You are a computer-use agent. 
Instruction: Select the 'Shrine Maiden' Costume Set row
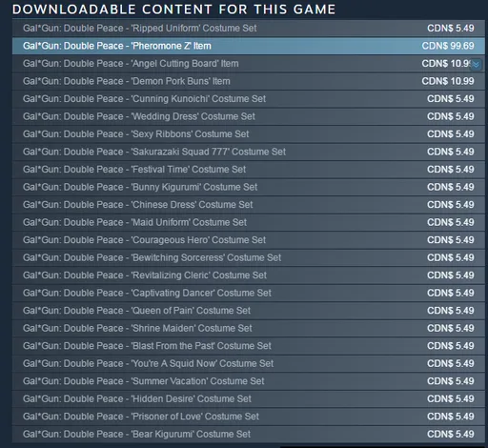pyautogui.click(x=249, y=328)
